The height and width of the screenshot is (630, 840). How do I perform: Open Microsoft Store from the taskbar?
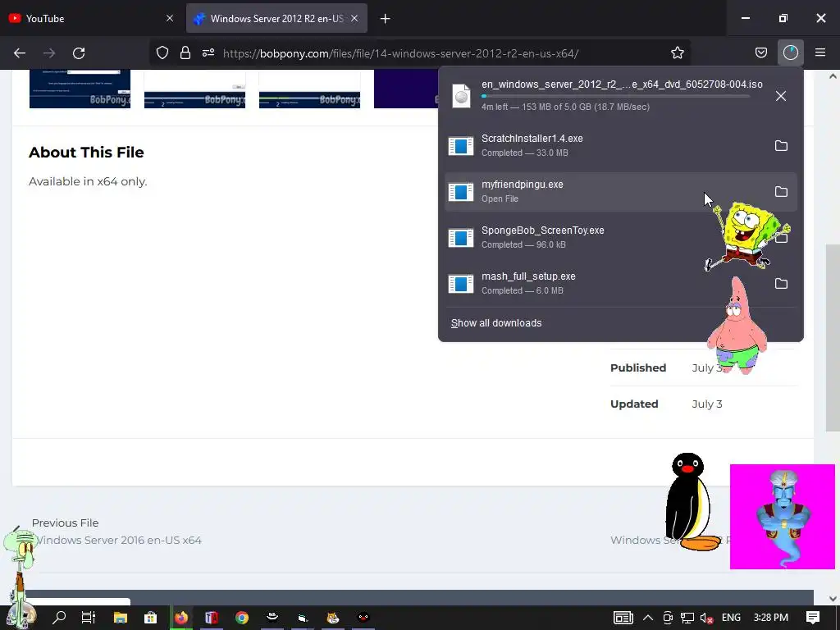[151, 618]
